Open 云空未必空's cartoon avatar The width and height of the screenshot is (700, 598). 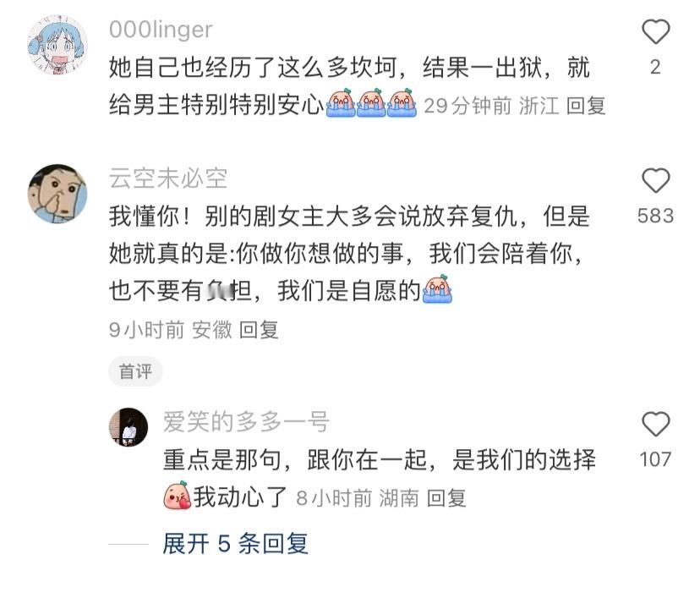pos(57,194)
